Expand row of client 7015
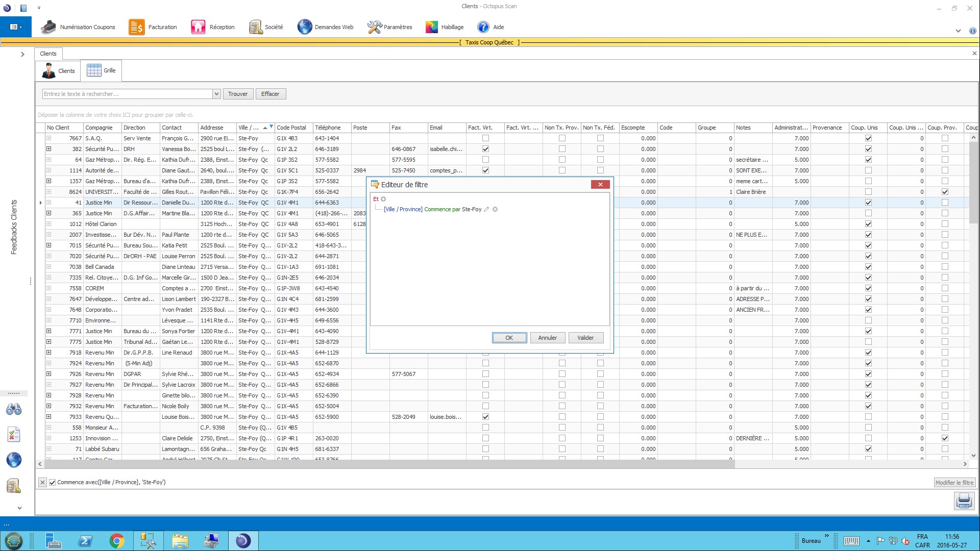This screenshot has width=980, height=551. (x=49, y=245)
